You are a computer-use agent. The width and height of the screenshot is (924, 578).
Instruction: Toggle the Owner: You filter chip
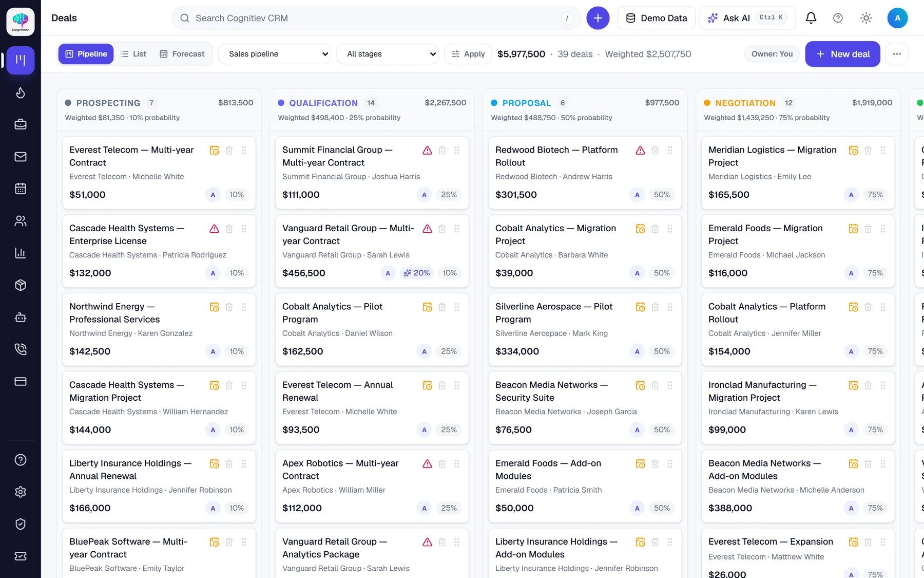tap(772, 54)
